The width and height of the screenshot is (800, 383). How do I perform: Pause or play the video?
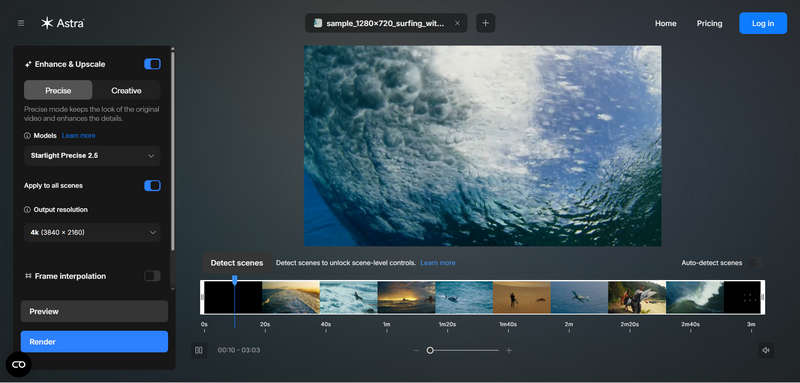tap(199, 350)
